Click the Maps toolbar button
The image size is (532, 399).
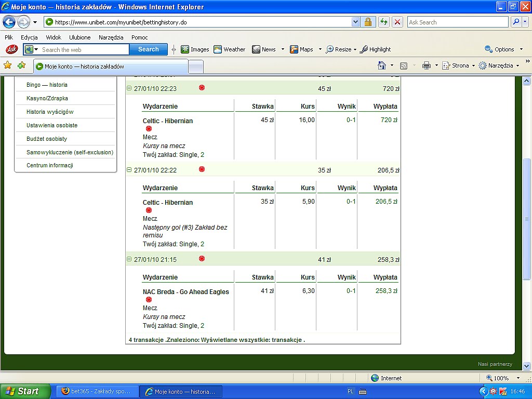pos(301,49)
